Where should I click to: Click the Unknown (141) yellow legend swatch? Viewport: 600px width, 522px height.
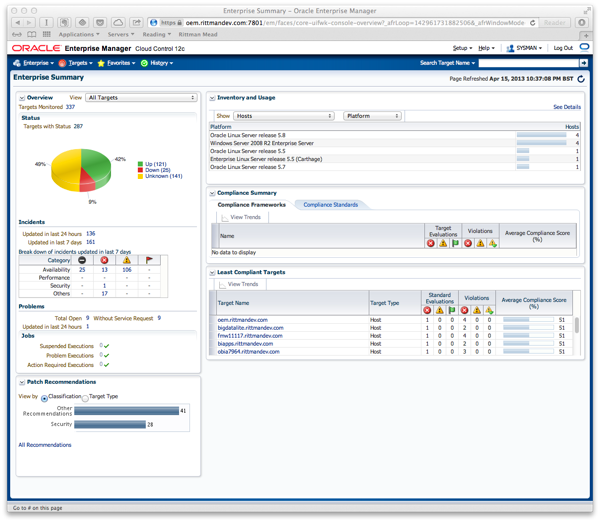[140, 176]
